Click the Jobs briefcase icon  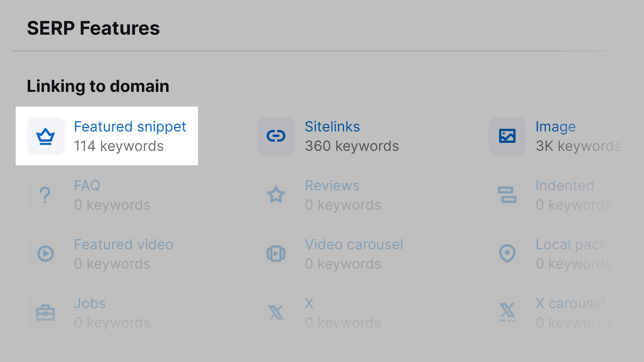46,313
